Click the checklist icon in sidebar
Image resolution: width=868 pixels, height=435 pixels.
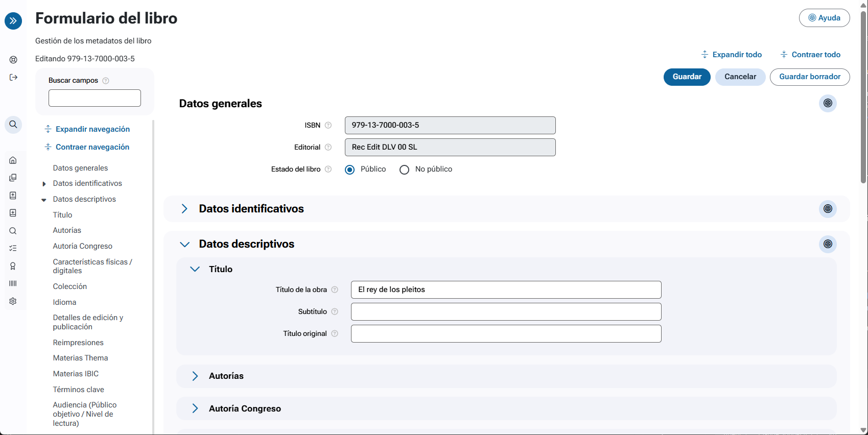pos(13,248)
